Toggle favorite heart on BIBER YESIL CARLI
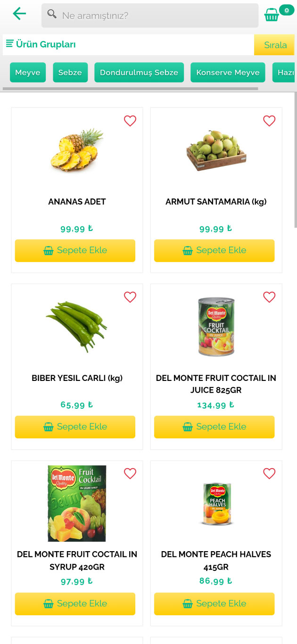Viewport: 297px width, 644px height. coord(130,297)
